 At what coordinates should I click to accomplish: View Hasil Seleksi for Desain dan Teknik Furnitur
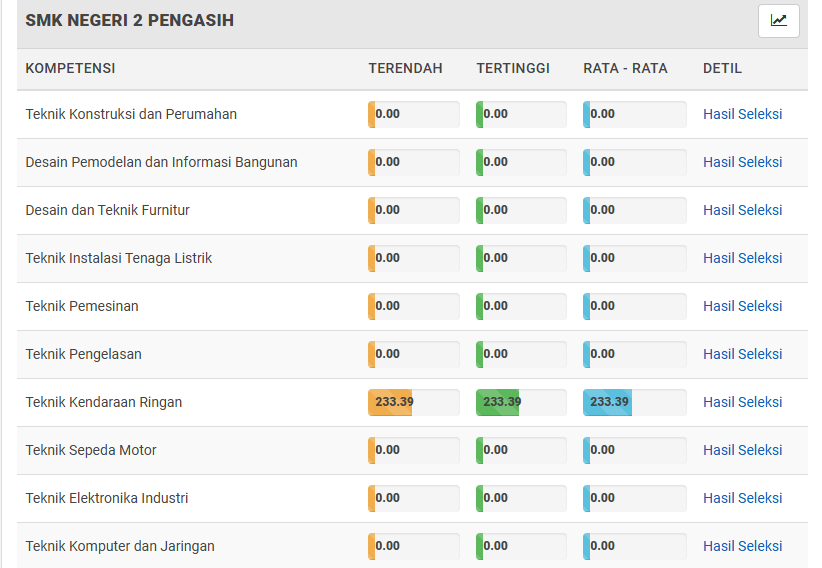(742, 210)
